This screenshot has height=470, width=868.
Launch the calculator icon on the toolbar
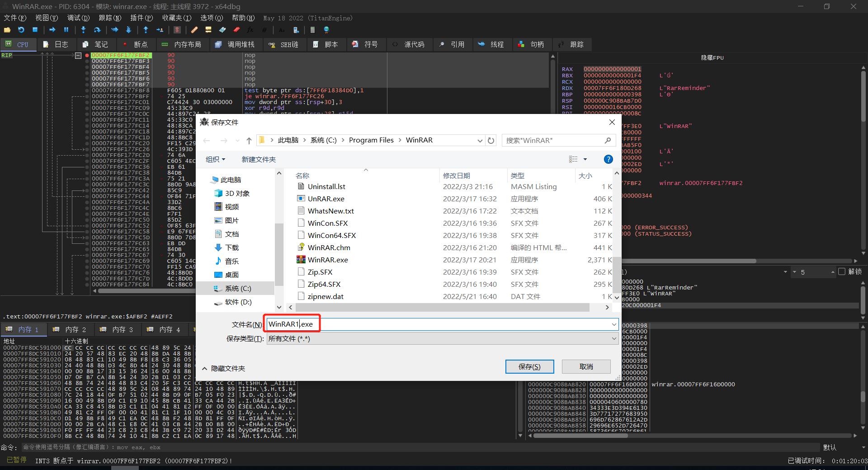pyautogui.click(x=313, y=30)
